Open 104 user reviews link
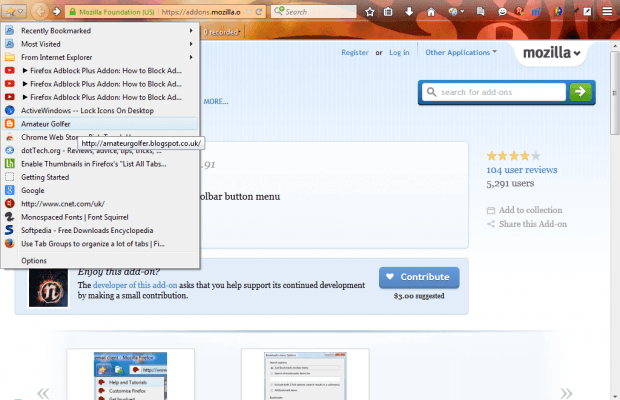620x400 pixels. (x=522, y=170)
